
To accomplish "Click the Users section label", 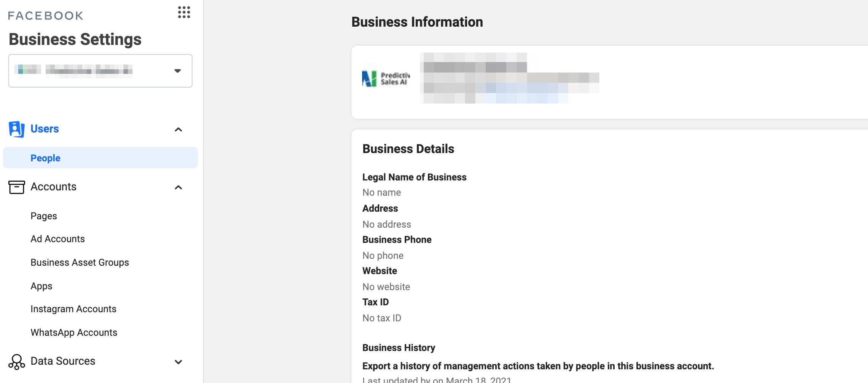I will tap(45, 129).
